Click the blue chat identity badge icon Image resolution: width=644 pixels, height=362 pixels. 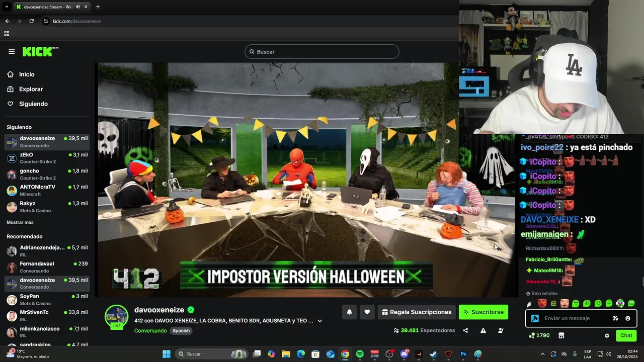click(535, 318)
